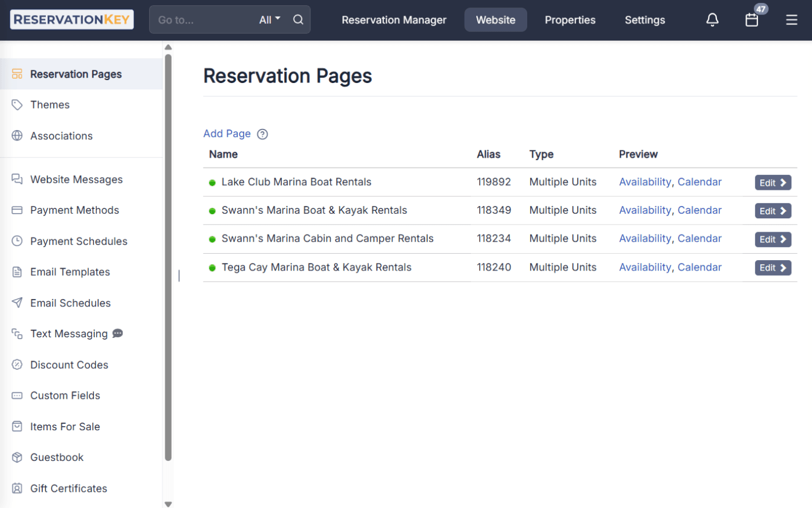This screenshot has width=812, height=508.
Task: Click Multiple Units in the 118234 row
Action: [563, 239]
